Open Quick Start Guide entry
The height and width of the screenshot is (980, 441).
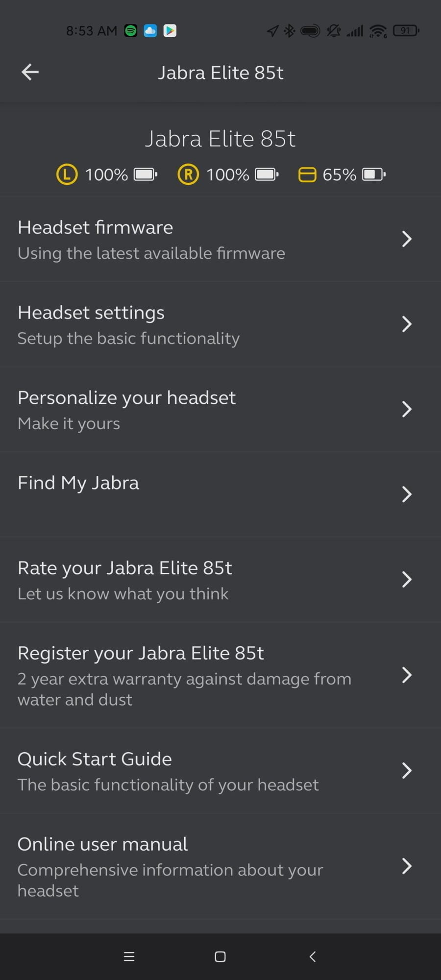(x=168, y=771)
